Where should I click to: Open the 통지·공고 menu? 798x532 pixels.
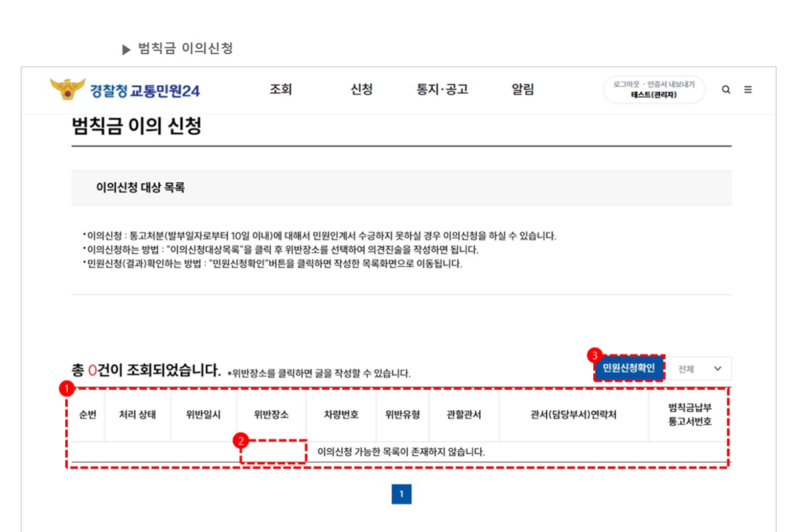(x=442, y=90)
